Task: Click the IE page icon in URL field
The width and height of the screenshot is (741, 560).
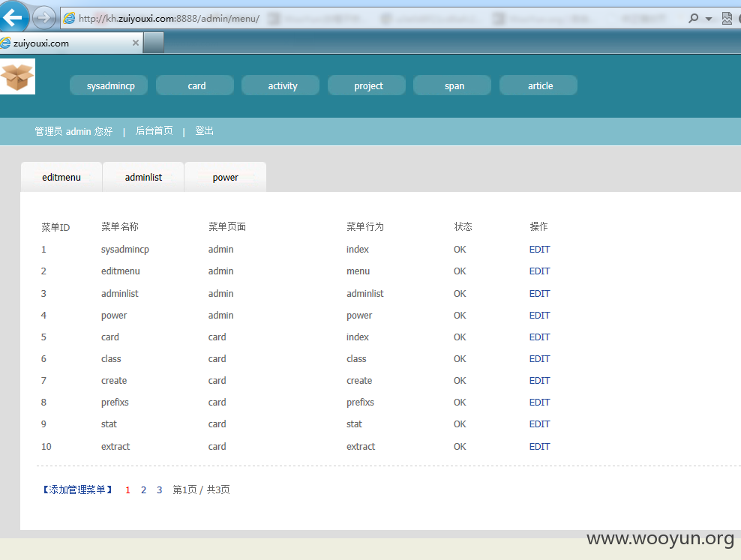Action: (x=70, y=18)
